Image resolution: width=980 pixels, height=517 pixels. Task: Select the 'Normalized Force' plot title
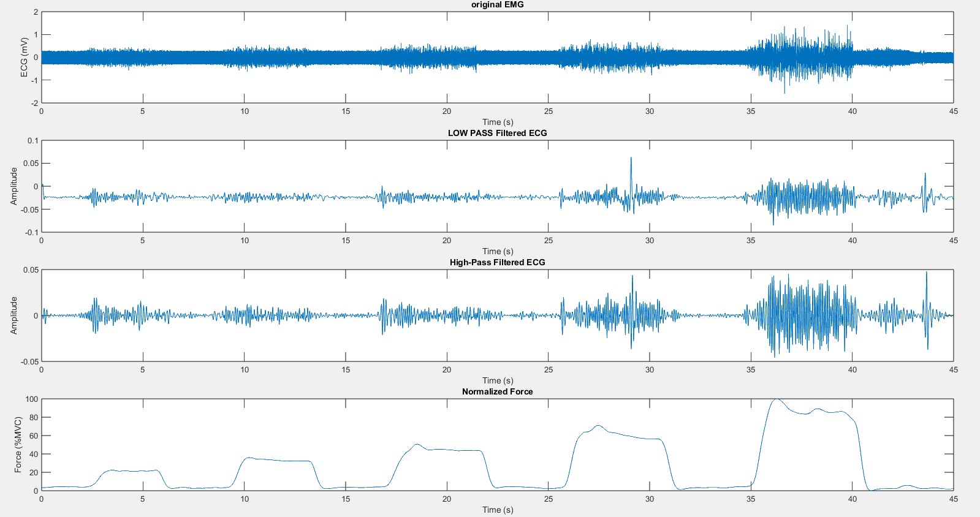497,391
